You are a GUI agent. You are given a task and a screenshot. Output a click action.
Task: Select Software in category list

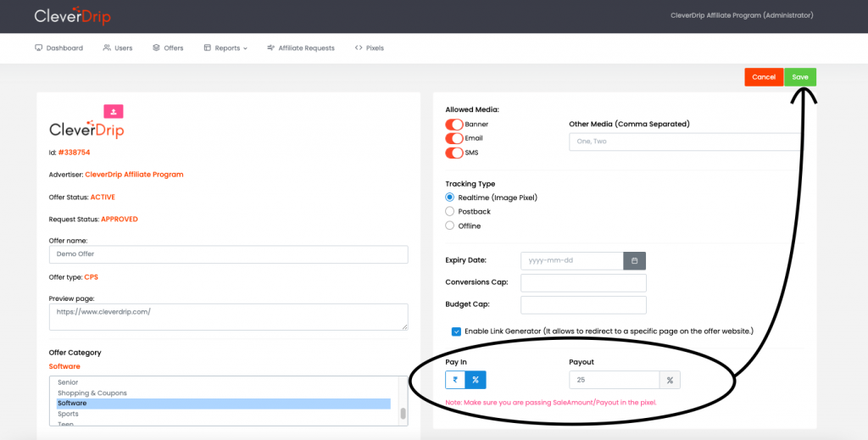click(x=224, y=404)
